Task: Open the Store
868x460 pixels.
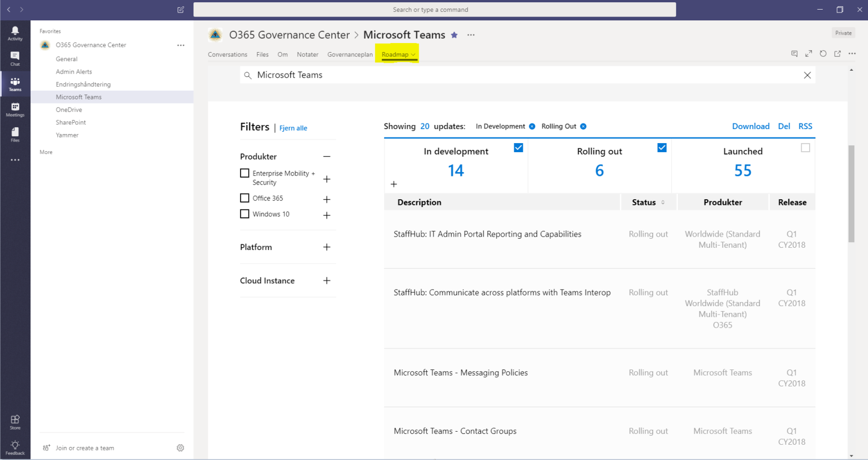Action: point(15,419)
